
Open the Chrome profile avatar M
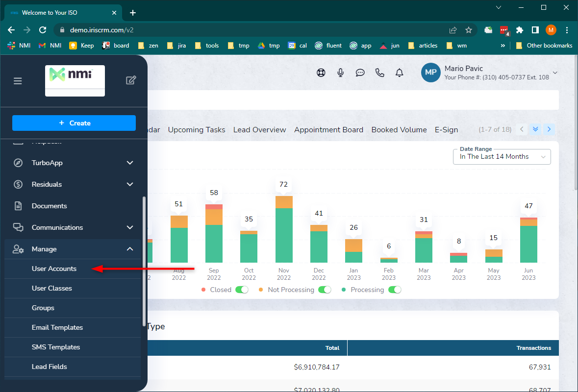pos(551,30)
